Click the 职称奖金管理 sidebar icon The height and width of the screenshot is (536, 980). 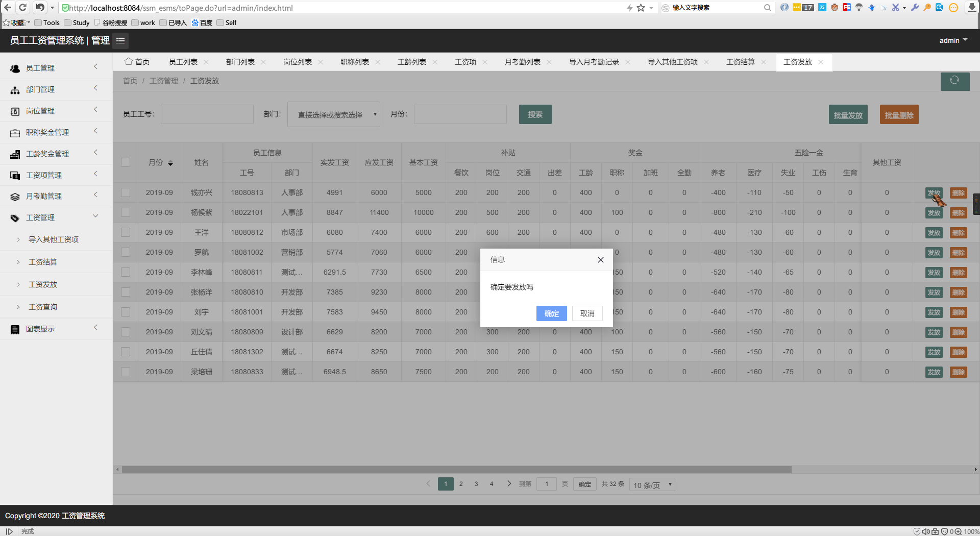point(15,133)
